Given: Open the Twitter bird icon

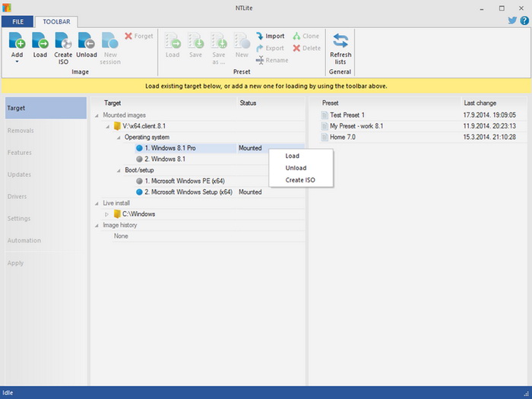Looking at the screenshot, I should click(x=512, y=21).
